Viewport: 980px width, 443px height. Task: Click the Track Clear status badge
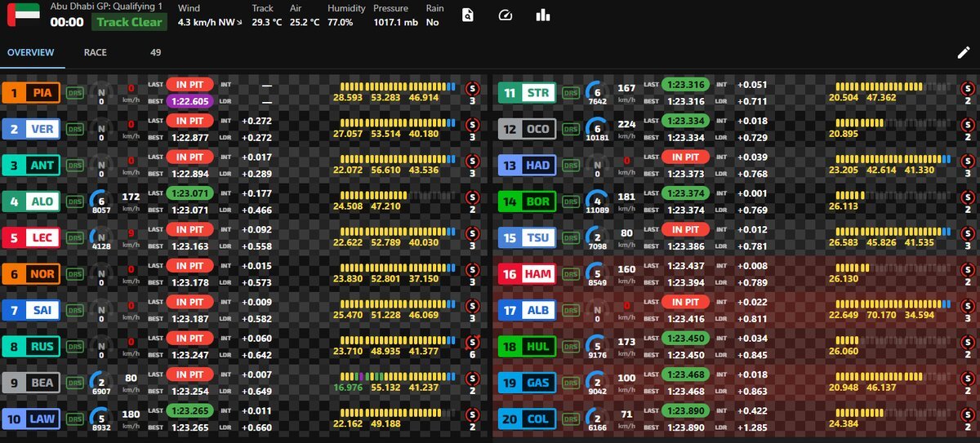click(x=129, y=22)
